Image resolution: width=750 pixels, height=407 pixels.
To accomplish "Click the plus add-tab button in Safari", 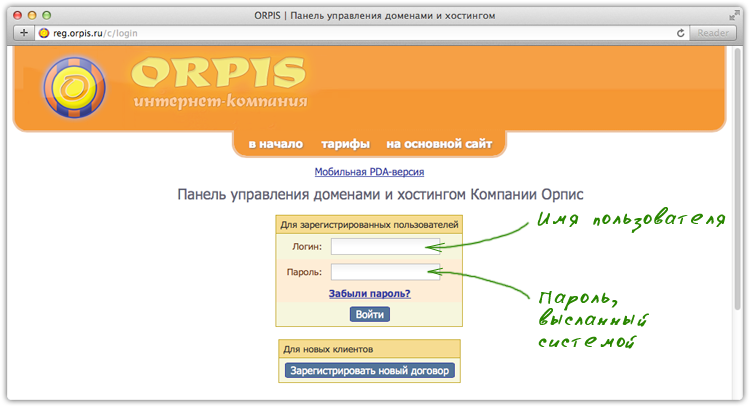I will point(23,33).
